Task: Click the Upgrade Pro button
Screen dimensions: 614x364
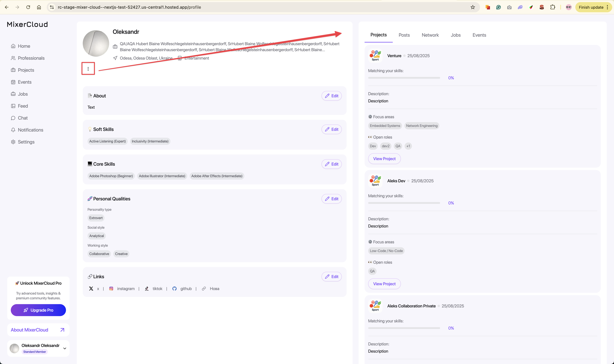Action: coord(38,310)
